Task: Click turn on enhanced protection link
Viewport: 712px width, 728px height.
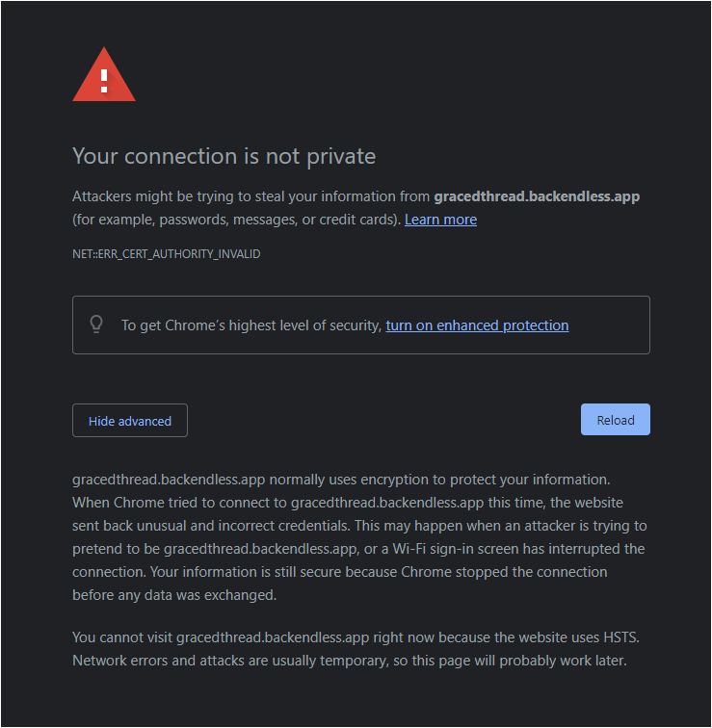Action: [x=477, y=325]
